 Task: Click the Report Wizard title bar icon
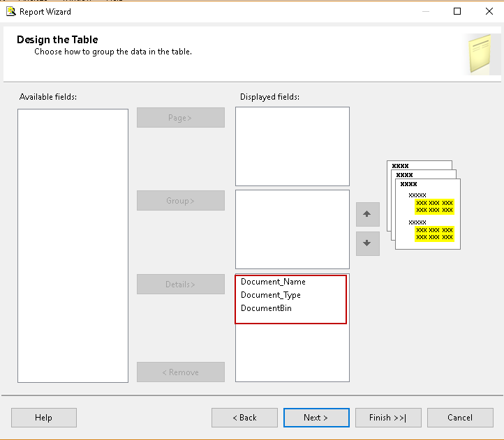(11, 11)
